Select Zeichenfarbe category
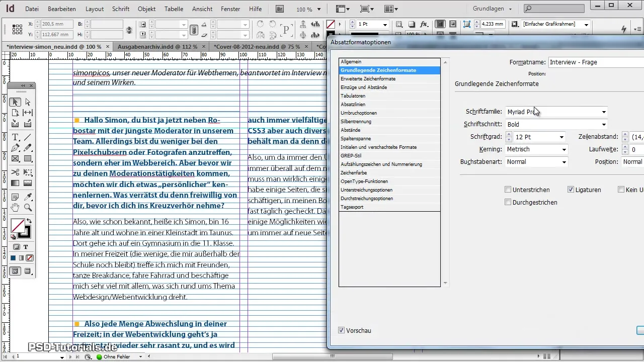644x362 pixels. 389,172
